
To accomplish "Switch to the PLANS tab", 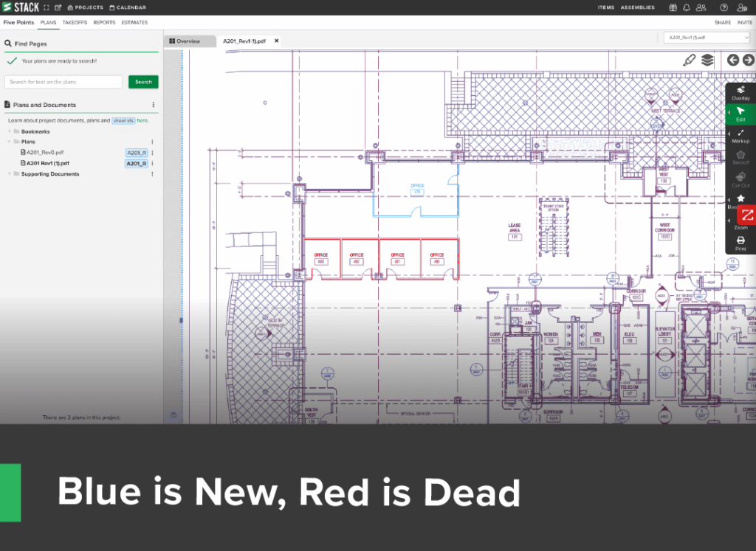I will (48, 23).
